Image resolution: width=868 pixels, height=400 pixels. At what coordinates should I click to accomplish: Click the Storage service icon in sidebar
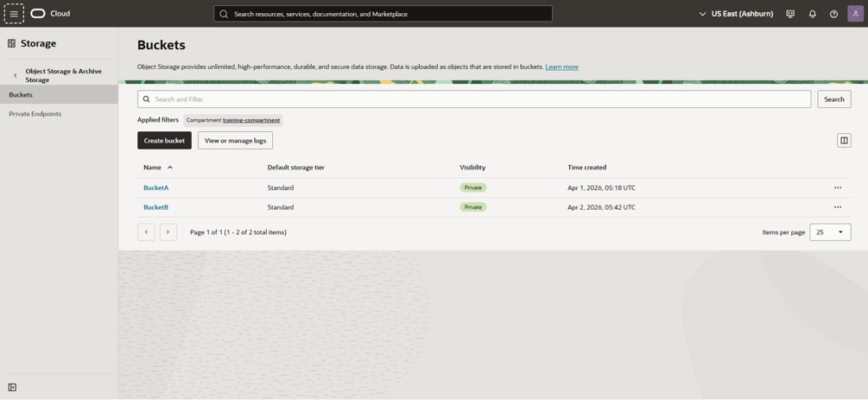tap(11, 43)
